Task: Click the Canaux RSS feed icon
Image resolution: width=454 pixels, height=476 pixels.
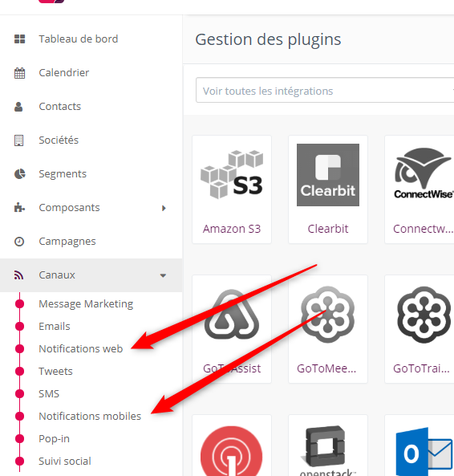Action: click(x=18, y=275)
